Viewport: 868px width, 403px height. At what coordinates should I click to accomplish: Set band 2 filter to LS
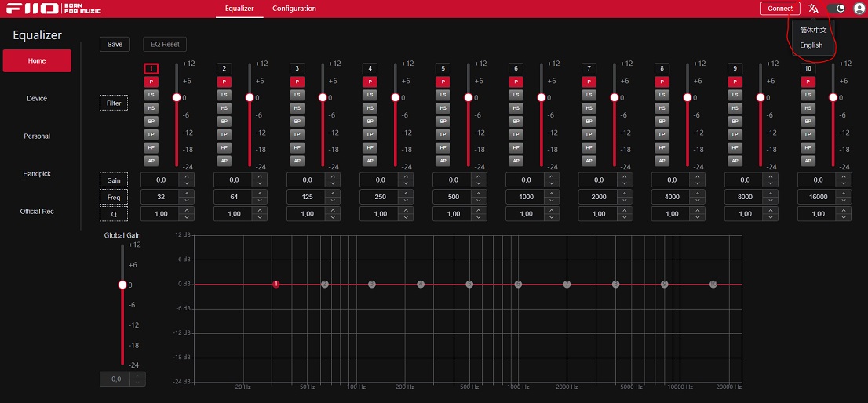pos(224,95)
